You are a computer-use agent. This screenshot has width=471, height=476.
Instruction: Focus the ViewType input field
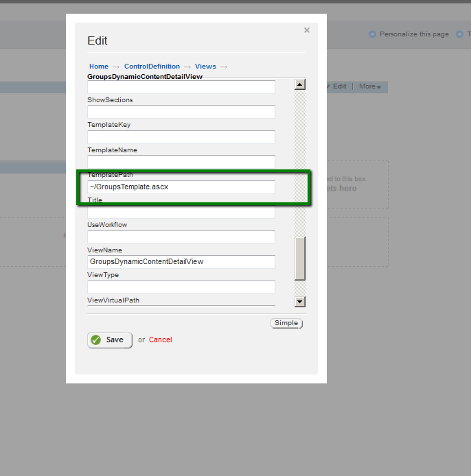coord(181,287)
